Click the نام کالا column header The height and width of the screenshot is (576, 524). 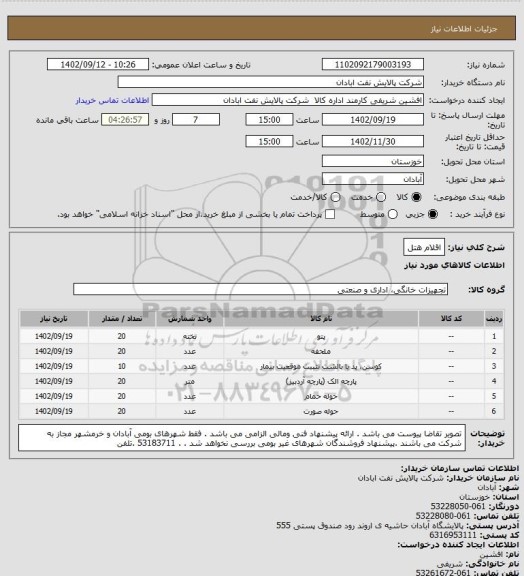pos(321,319)
